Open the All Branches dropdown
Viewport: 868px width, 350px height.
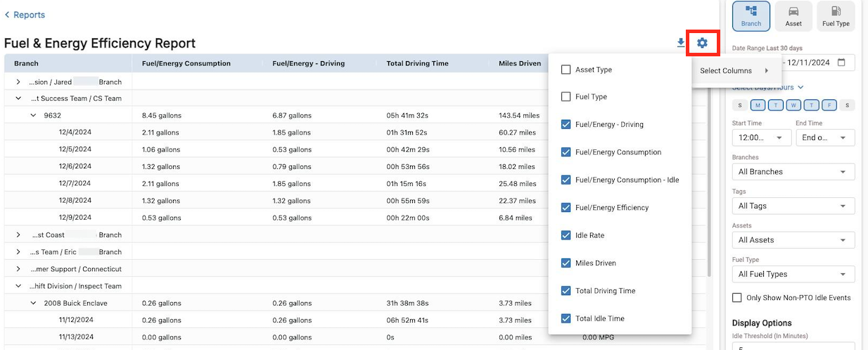[x=793, y=172]
